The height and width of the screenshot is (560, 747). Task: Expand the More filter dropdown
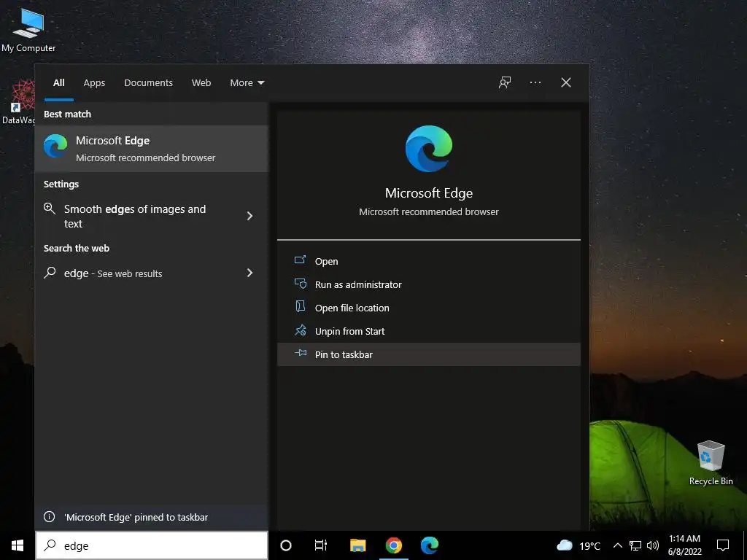coord(247,83)
